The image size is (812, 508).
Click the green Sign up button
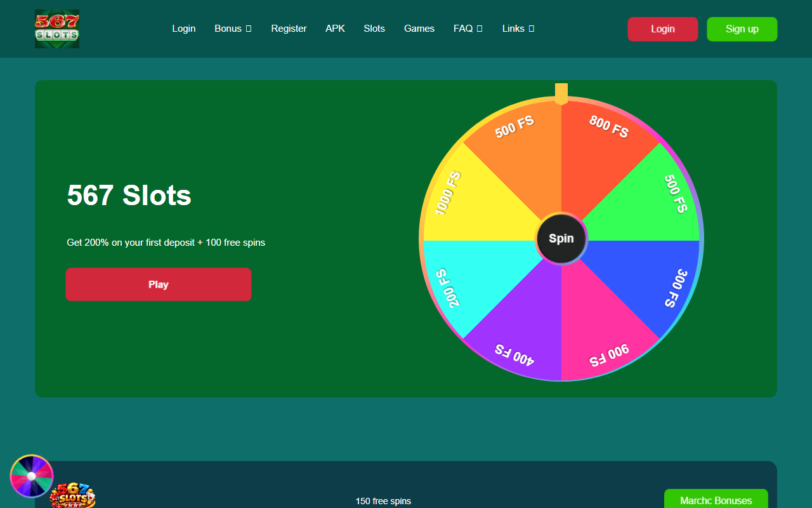tap(742, 29)
